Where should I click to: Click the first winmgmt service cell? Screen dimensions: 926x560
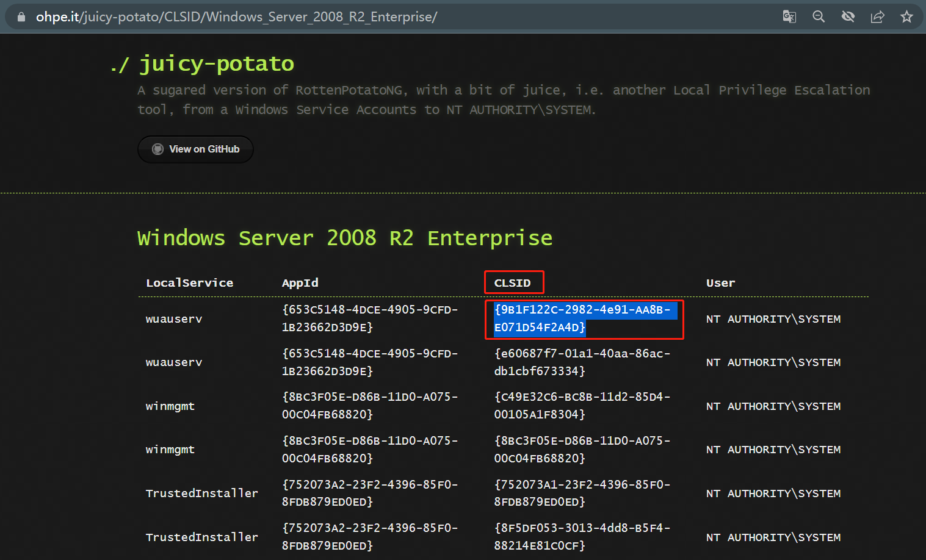tap(170, 406)
